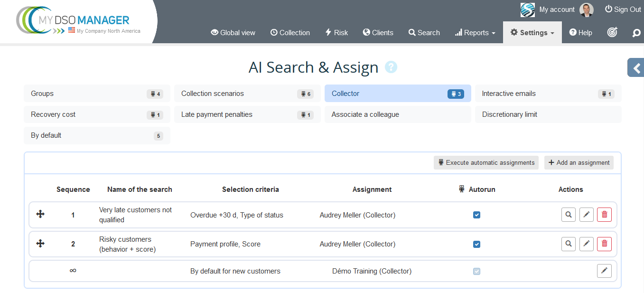Open the Settings dropdown menu
This screenshot has width=644, height=293.
pos(532,32)
